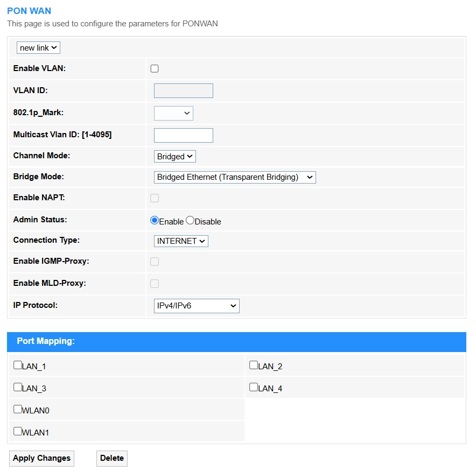Open the new link dropdown
Screen dimensions: 476x471
coord(38,48)
